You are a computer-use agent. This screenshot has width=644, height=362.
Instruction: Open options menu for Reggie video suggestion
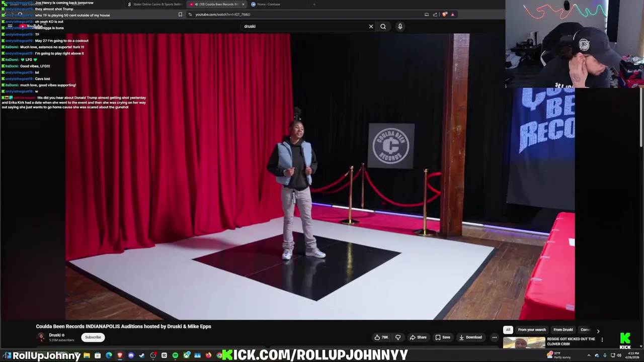click(x=602, y=340)
